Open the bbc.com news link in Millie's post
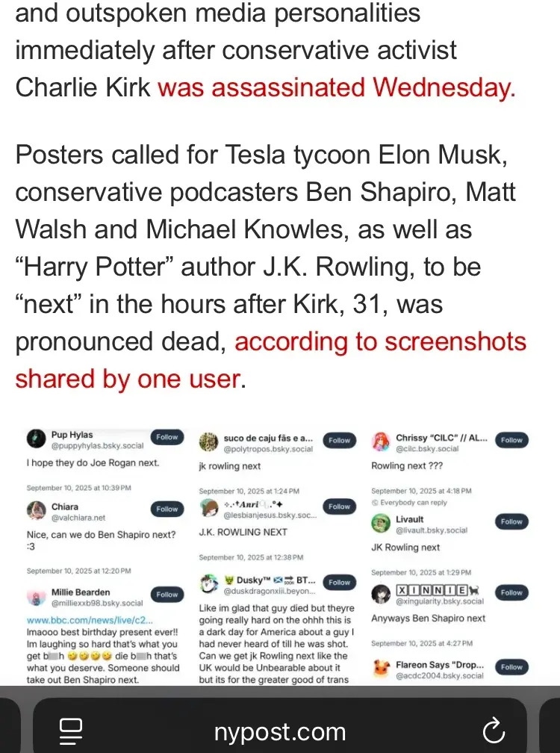This screenshot has width=560, height=753. point(90,620)
